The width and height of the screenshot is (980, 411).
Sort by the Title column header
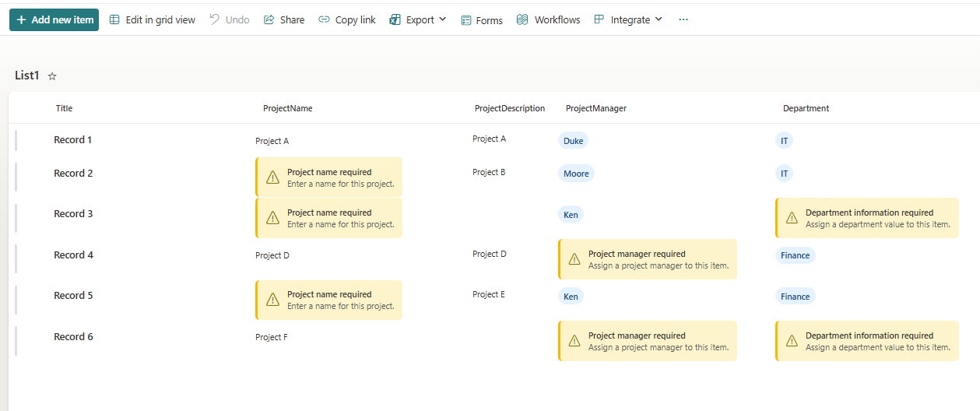tap(64, 108)
